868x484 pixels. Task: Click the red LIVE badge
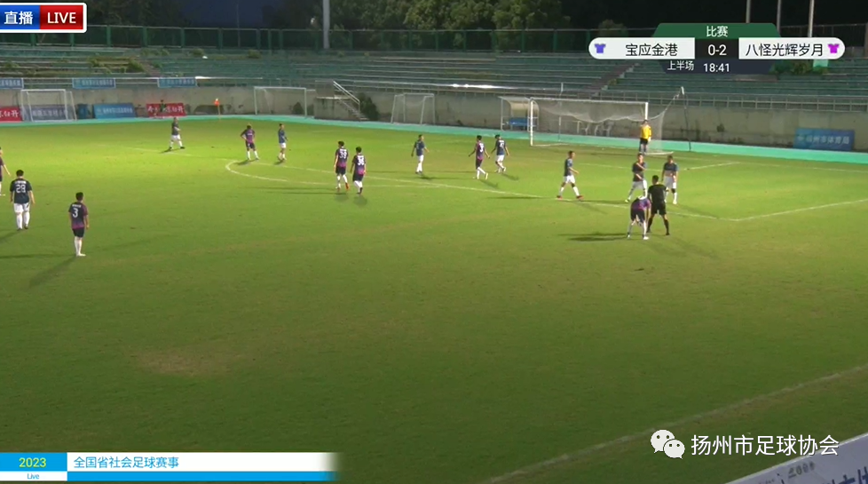tap(62, 18)
